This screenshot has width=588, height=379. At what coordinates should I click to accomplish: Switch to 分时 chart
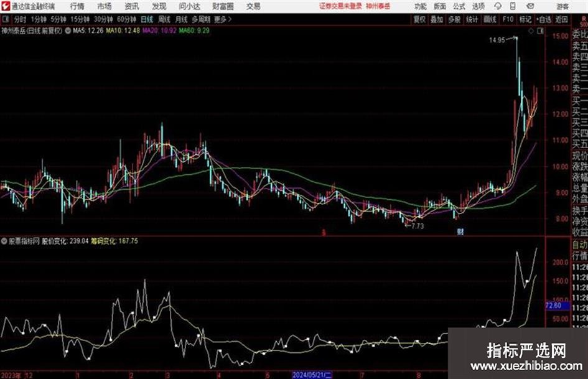coord(21,19)
